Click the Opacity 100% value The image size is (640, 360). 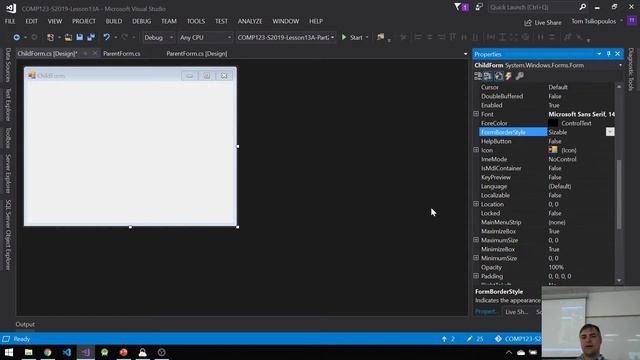click(x=556, y=267)
